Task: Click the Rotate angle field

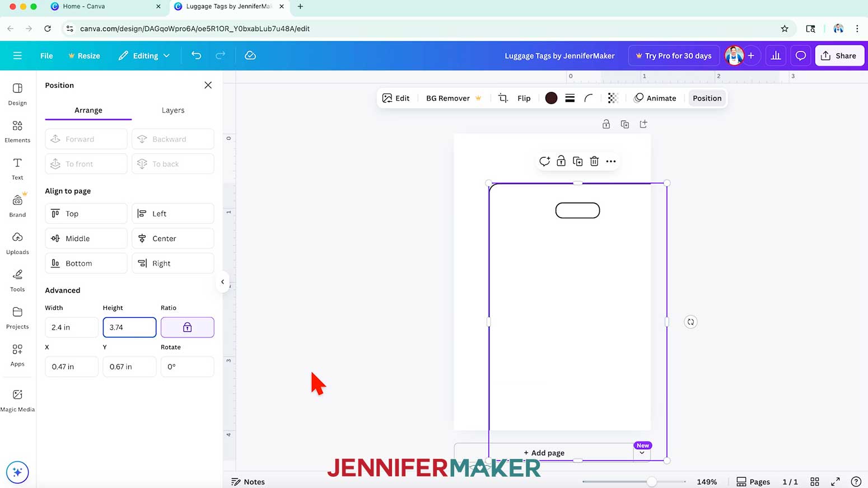Action: point(188,367)
